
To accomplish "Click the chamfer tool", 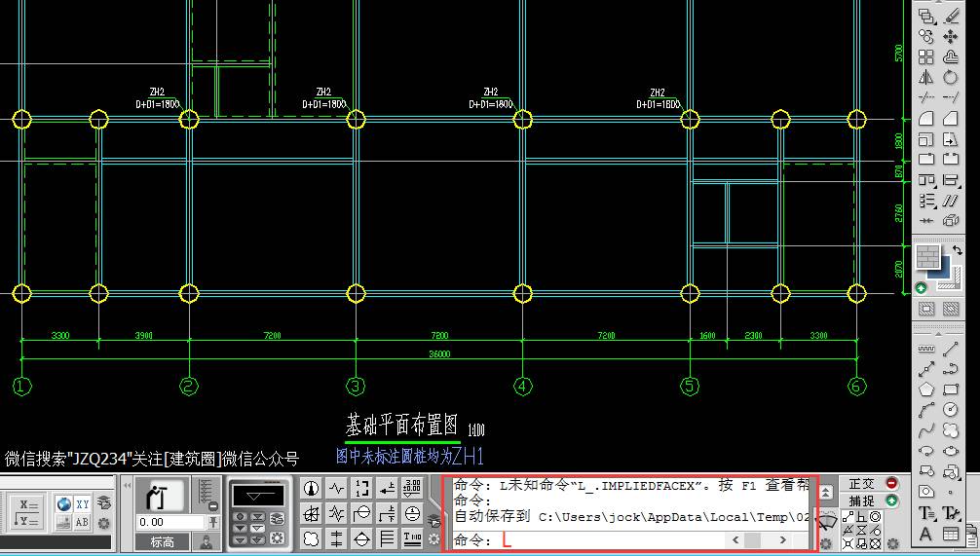I will (x=951, y=118).
